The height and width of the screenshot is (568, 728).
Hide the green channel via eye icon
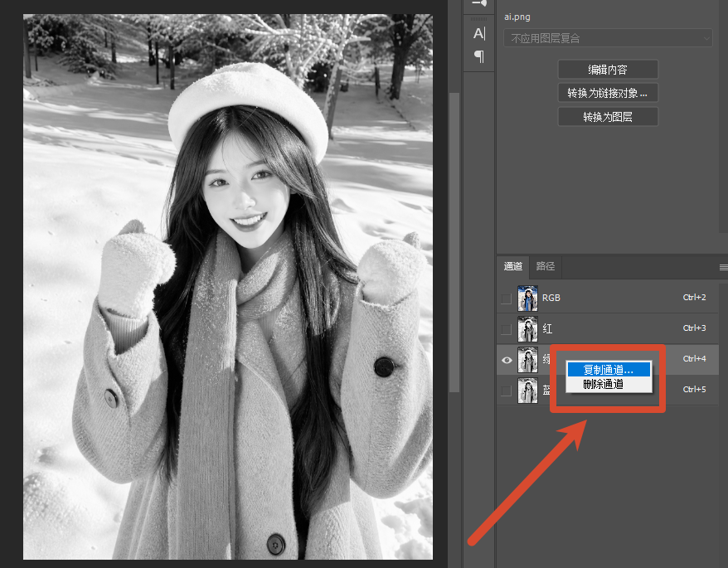coord(507,360)
